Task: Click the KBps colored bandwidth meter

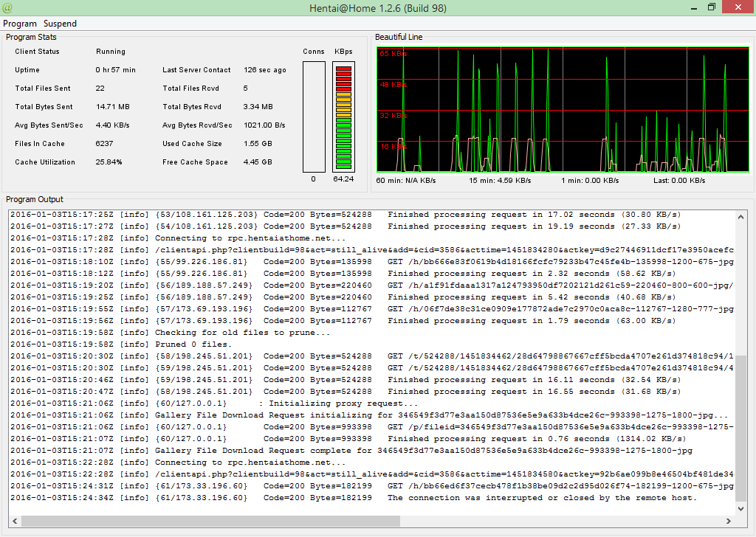Action: tap(343, 117)
